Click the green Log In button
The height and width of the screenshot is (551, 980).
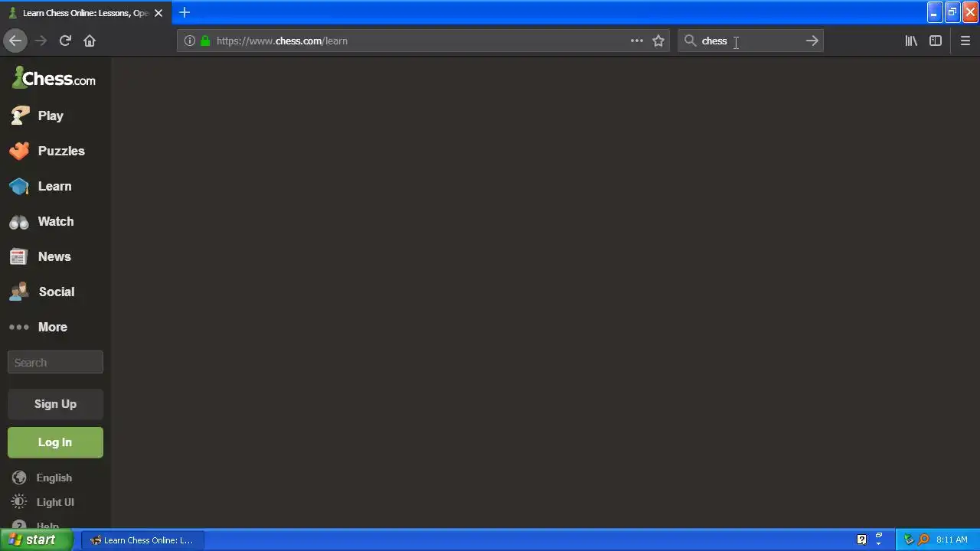55,442
